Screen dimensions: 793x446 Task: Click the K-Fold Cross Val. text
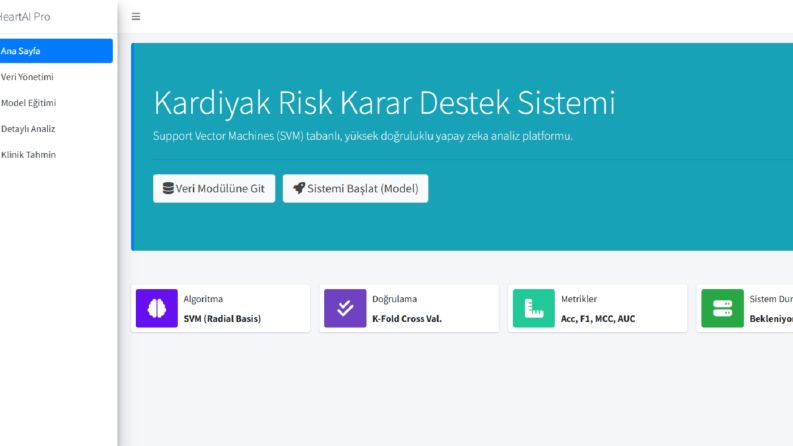(407, 319)
